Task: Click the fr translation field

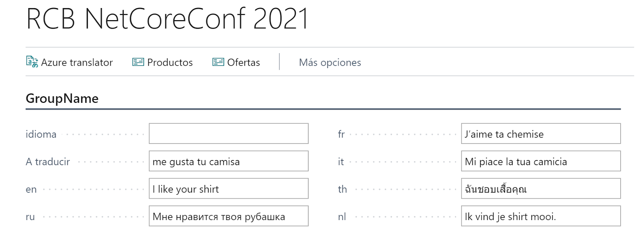Action: point(541,134)
